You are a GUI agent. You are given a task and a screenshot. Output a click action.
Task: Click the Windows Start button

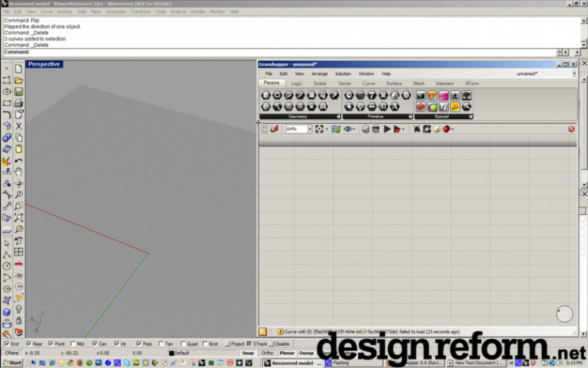click(x=12, y=363)
